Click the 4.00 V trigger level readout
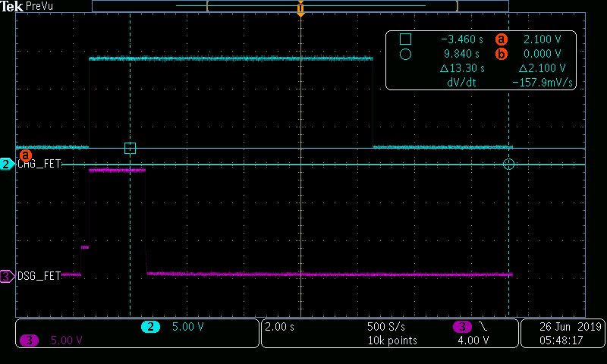The width and height of the screenshot is (607, 364). click(x=473, y=340)
